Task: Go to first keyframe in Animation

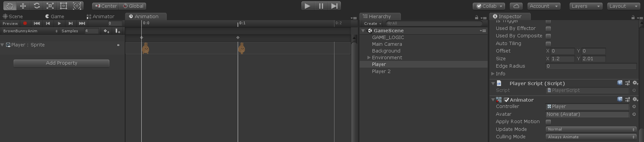Action: pyautogui.click(x=37, y=24)
